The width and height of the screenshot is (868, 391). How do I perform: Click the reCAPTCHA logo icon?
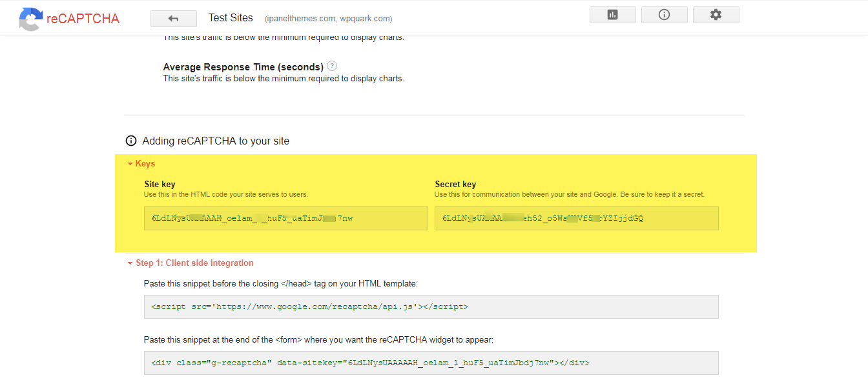tap(30, 19)
